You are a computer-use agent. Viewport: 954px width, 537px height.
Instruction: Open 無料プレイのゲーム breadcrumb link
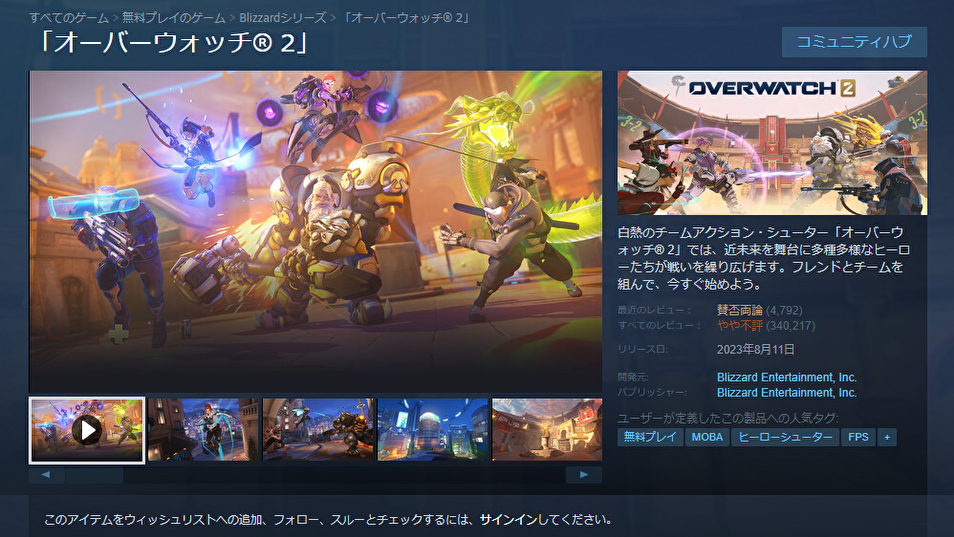coord(173,18)
